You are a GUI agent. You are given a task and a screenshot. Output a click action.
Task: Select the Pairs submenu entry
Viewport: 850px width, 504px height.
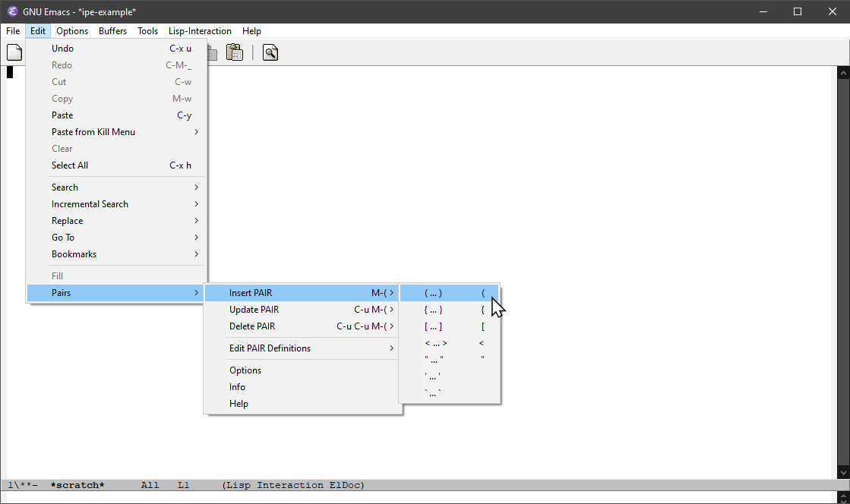pos(116,293)
